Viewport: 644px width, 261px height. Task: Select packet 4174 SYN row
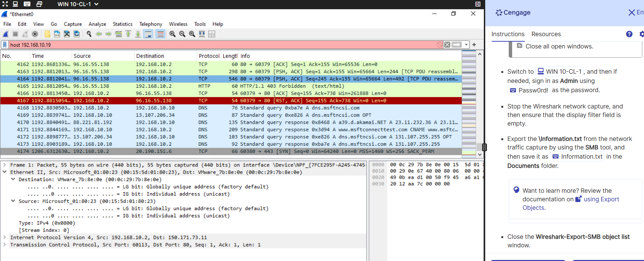click(x=231, y=151)
